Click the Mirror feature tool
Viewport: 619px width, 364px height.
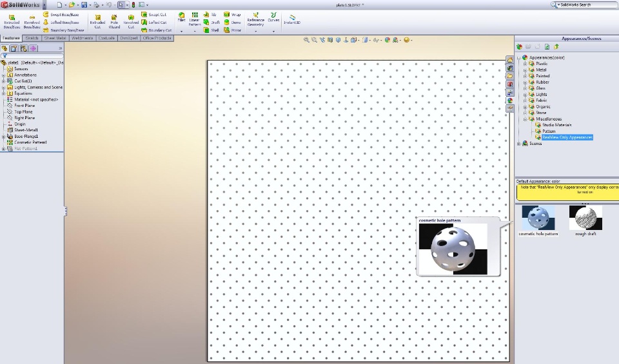tap(232, 30)
